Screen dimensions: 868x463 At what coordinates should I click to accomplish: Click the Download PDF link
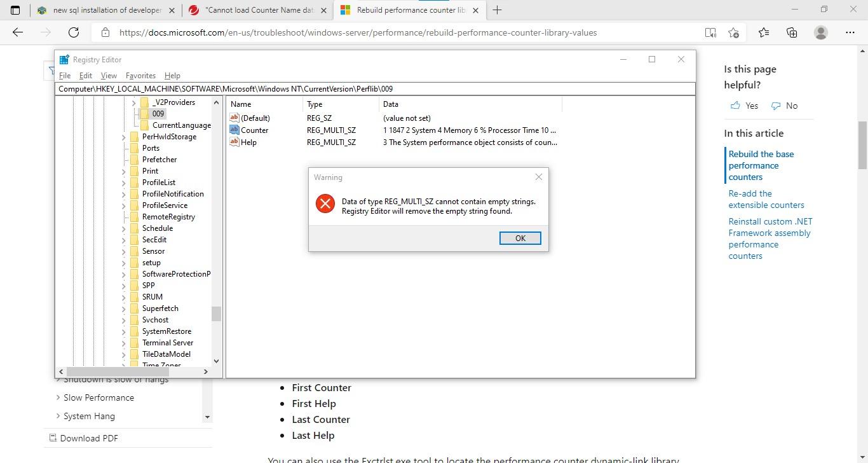pos(89,438)
